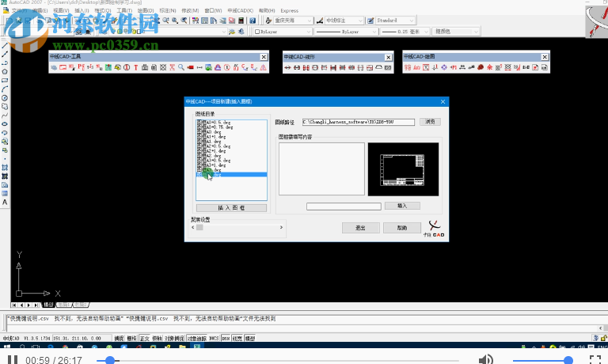Screen dimensions: 608x364
Task: Toggle 栅格 grid in the status bar
Action: pos(131,338)
